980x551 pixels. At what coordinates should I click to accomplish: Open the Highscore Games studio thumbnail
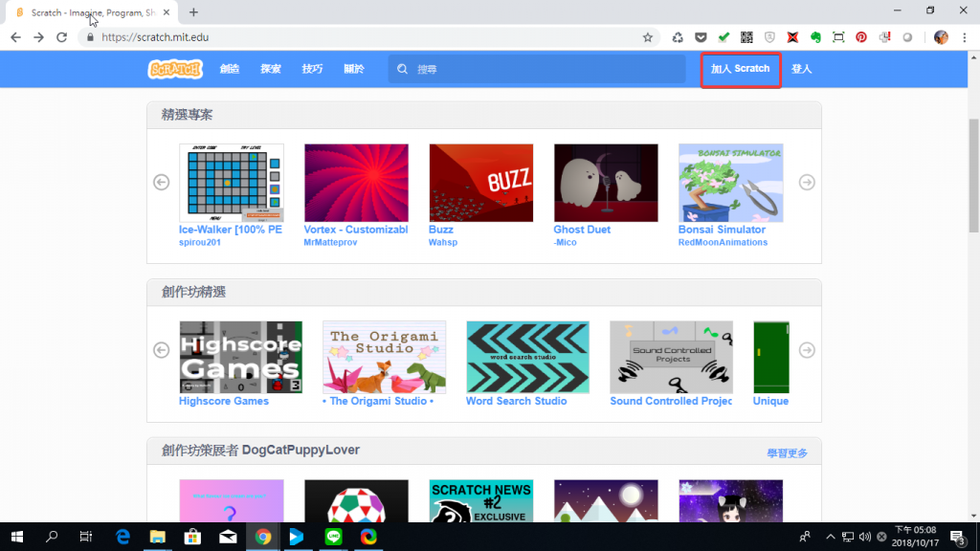(240, 358)
